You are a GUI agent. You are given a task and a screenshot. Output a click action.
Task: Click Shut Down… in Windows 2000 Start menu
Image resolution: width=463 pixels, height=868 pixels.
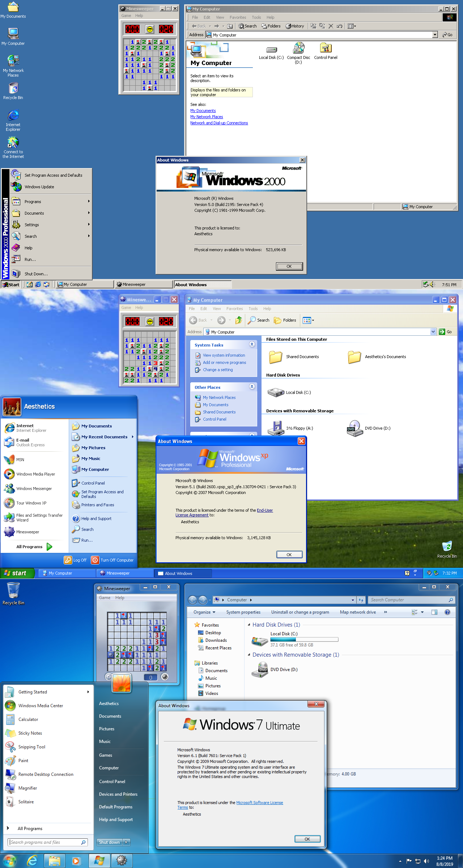coord(51,274)
